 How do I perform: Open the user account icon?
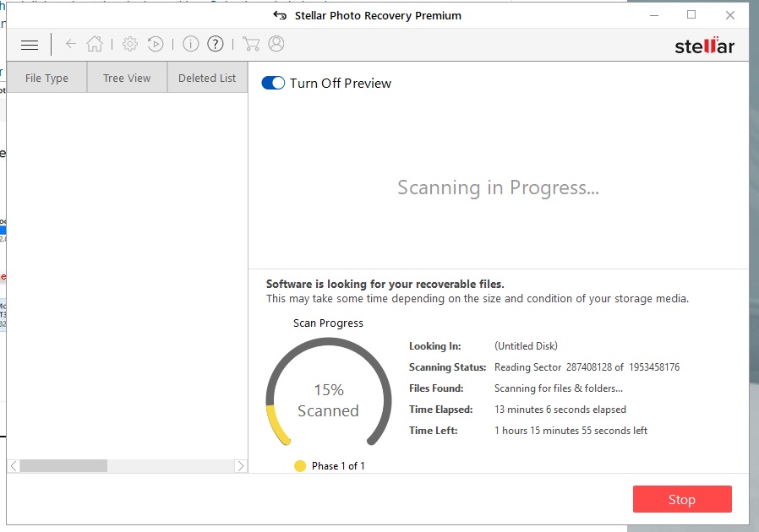(x=276, y=44)
